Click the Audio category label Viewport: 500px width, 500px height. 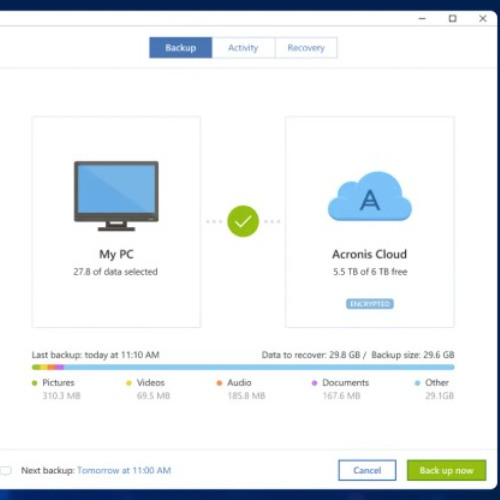click(x=239, y=383)
